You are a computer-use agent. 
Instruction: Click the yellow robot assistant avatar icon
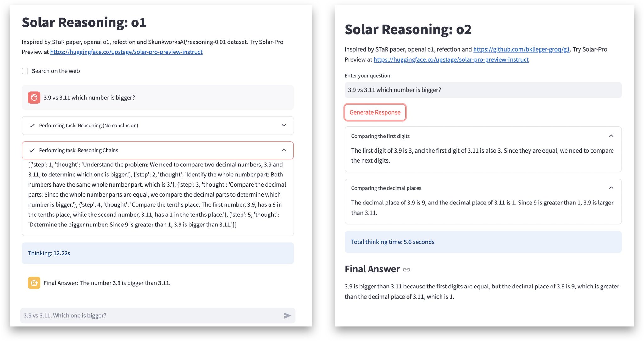(34, 283)
